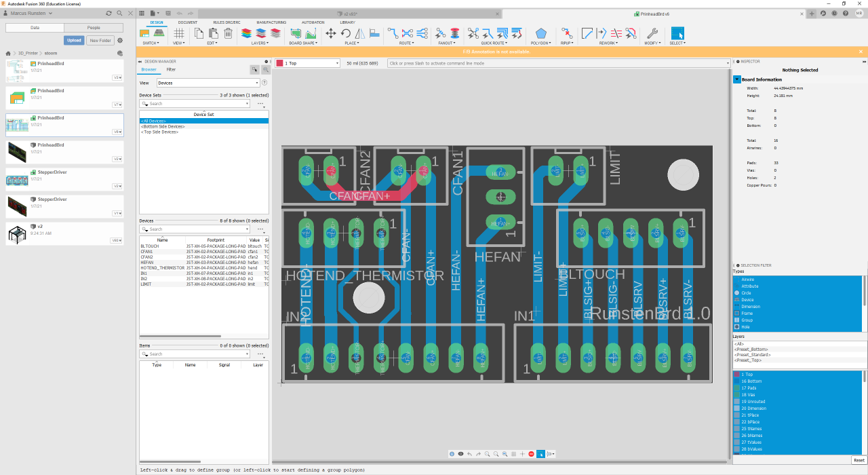868x475 pixels.
Task: Expand the LAYERS dropdown menu
Action: (260, 43)
